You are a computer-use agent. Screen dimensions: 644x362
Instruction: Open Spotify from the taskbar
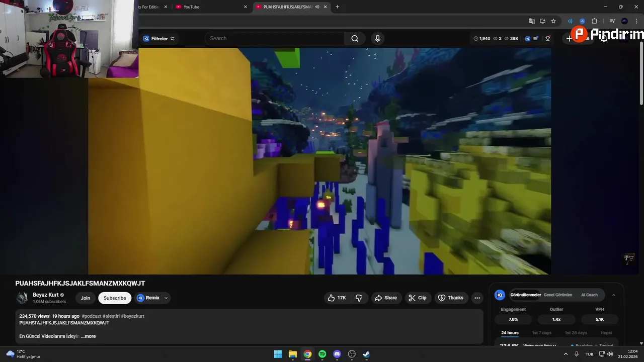pos(323,354)
